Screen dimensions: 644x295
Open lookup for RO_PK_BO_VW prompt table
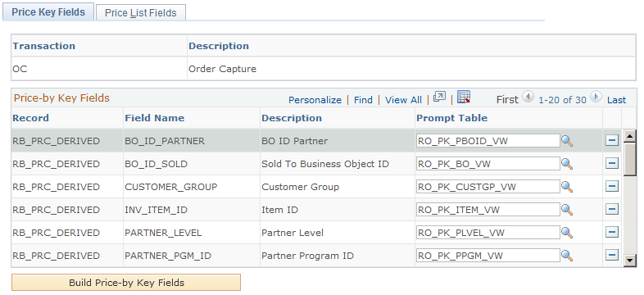pos(567,164)
